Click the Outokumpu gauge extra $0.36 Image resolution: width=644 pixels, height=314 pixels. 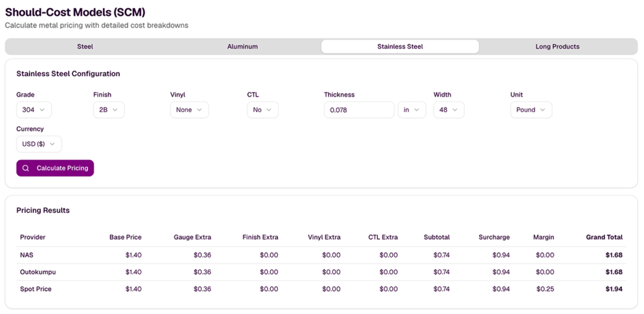coord(203,272)
